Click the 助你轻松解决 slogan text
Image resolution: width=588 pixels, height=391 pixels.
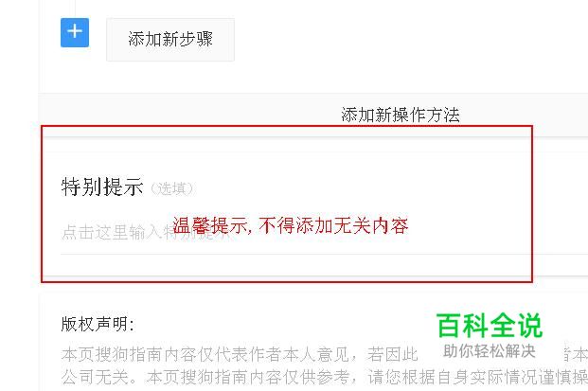(x=489, y=351)
